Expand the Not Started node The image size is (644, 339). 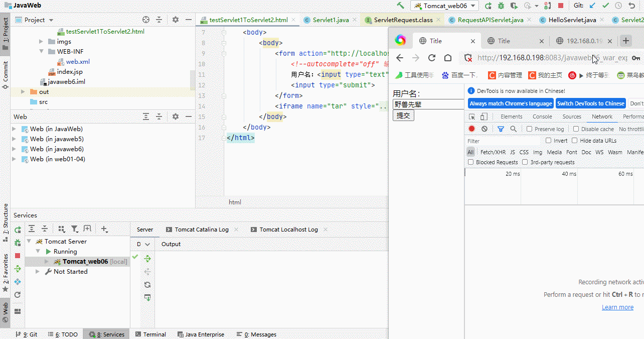pyautogui.click(x=38, y=272)
